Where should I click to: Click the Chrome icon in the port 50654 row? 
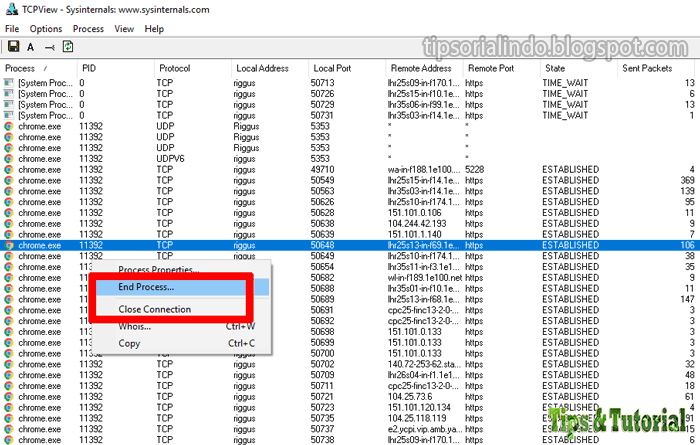click(x=8, y=267)
